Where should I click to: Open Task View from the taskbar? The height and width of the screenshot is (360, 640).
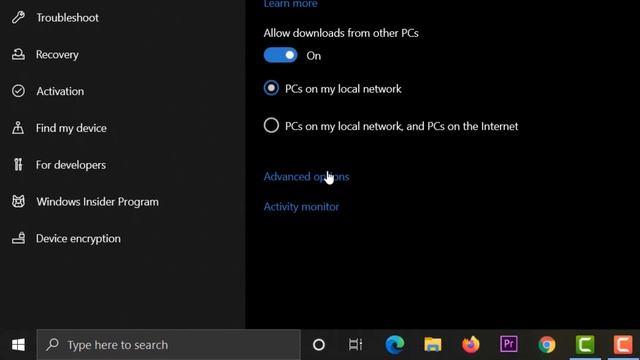pyautogui.click(x=356, y=345)
